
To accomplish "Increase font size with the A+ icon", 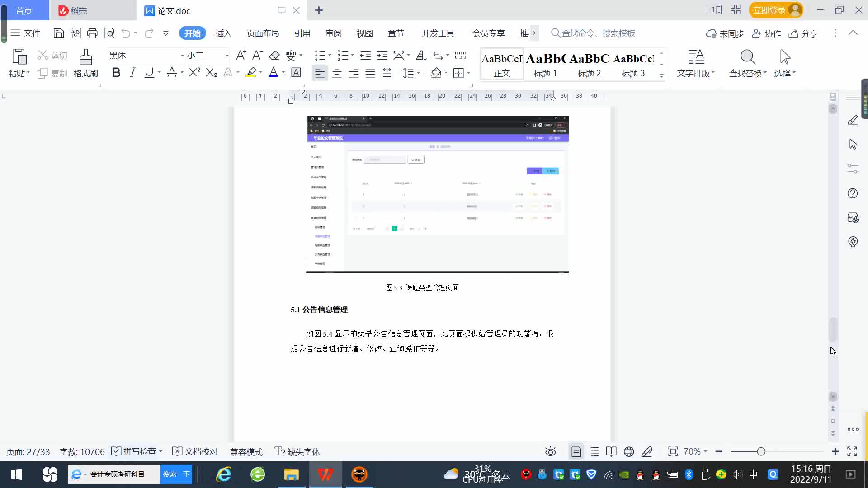I will (x=241, y=55).
